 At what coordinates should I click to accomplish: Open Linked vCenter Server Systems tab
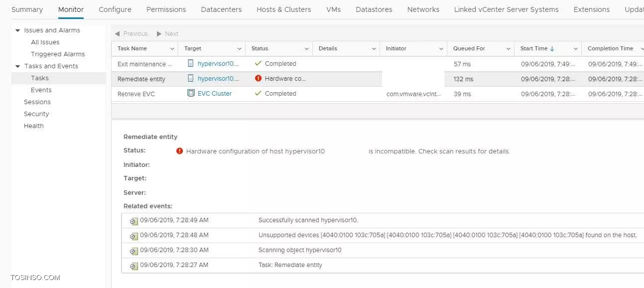(x=507, y=9)
